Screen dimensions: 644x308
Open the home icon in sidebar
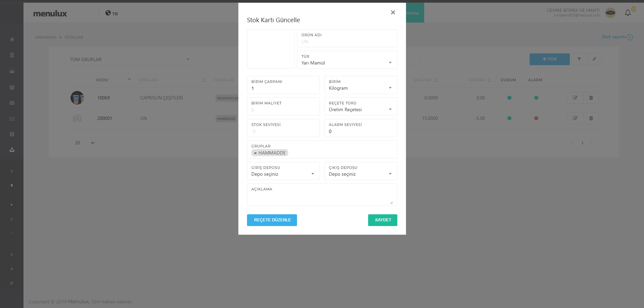pos(12,39)
